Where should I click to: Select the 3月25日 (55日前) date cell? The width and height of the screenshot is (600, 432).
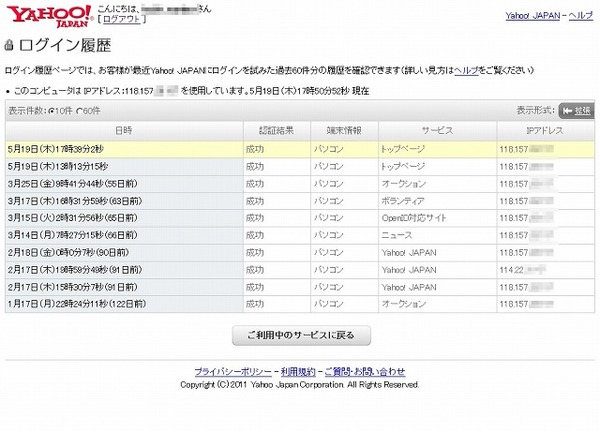124,184
